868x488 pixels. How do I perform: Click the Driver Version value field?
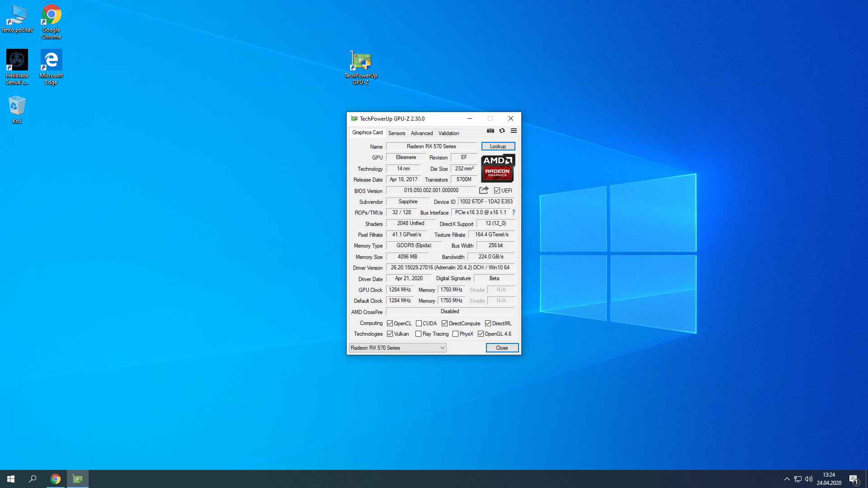450,267
